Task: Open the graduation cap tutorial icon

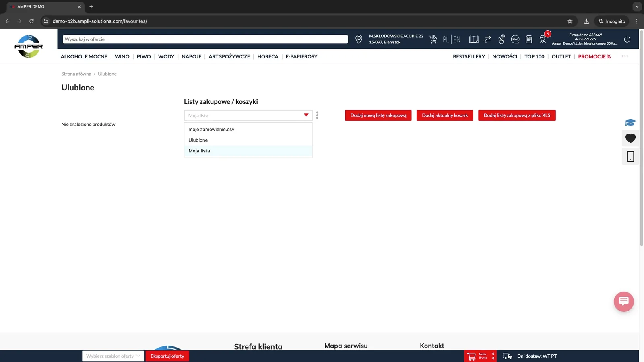Action: 630,122
